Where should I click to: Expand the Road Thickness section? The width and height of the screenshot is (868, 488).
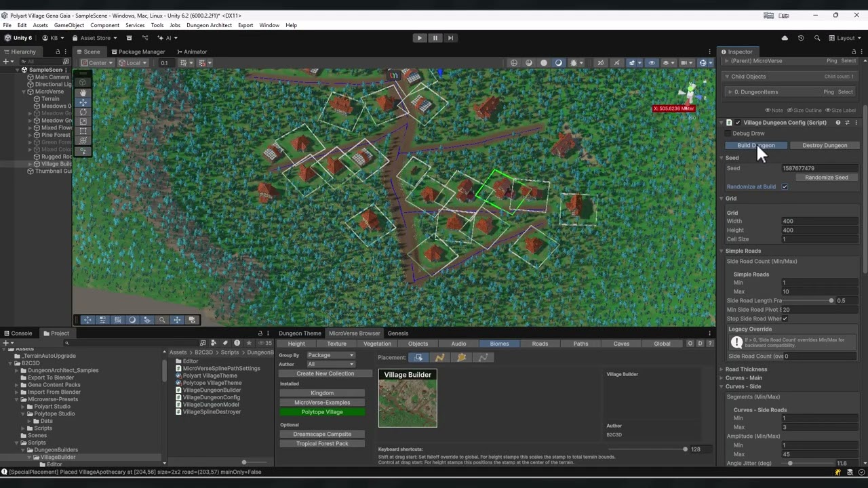pyautogui.click(x=722, y=369)
